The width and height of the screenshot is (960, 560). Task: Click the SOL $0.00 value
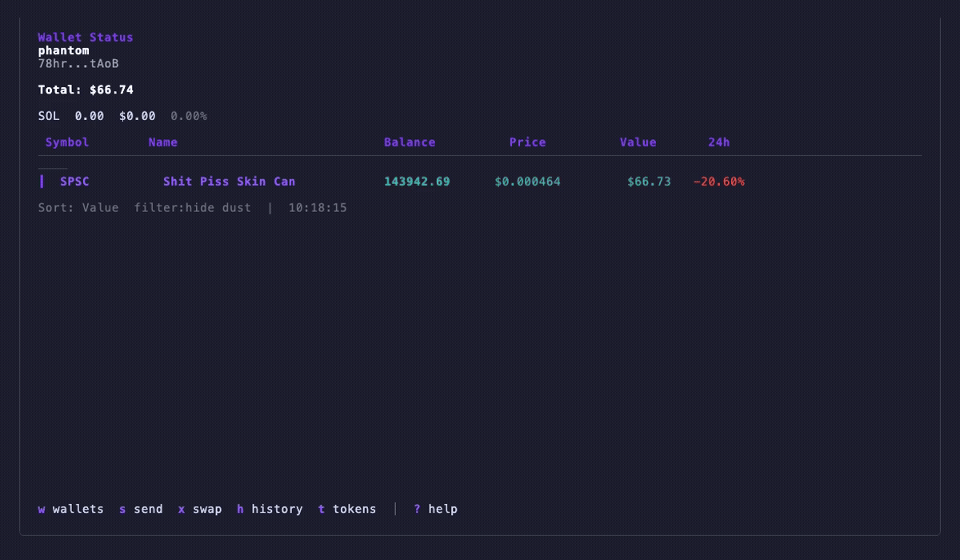[138, 116]
